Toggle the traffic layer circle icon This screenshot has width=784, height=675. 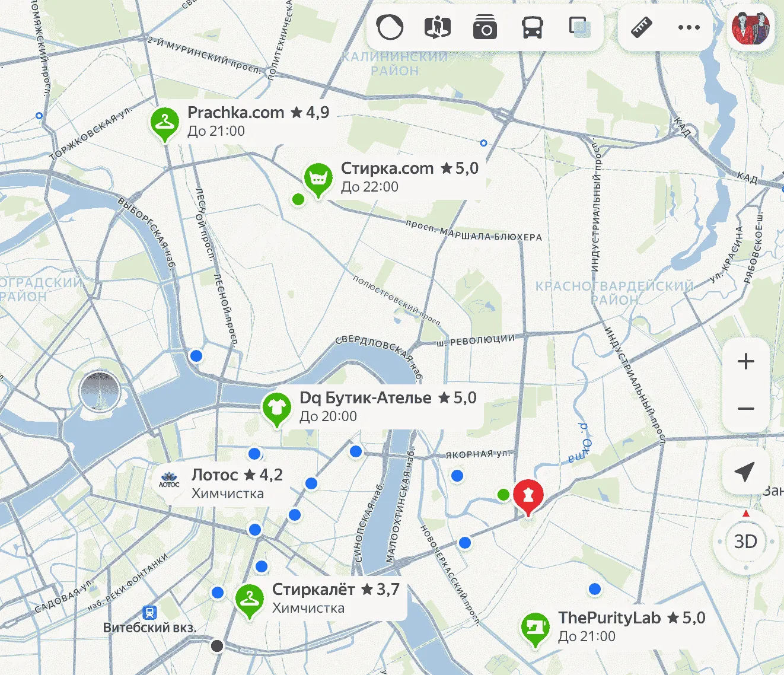click(x=390, y=27)
